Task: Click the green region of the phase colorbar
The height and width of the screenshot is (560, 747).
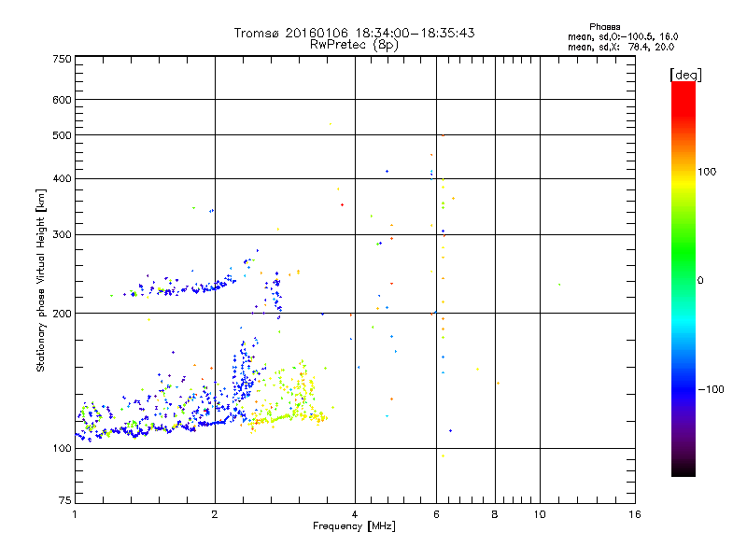Action: coord(684,252)
